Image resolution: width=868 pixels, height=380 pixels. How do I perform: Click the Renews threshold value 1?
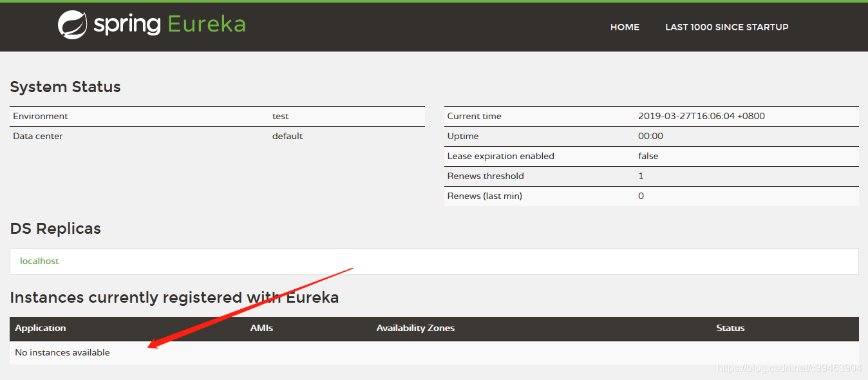641,176
